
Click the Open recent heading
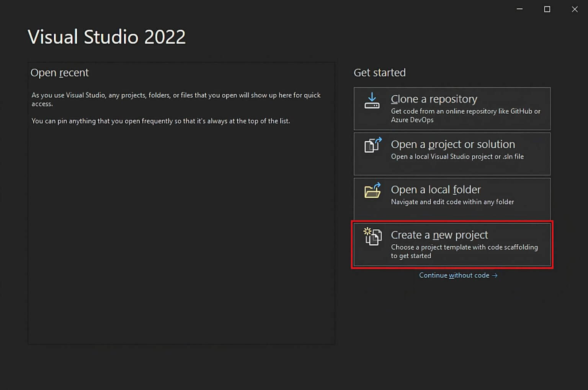[x=60, y=72]
